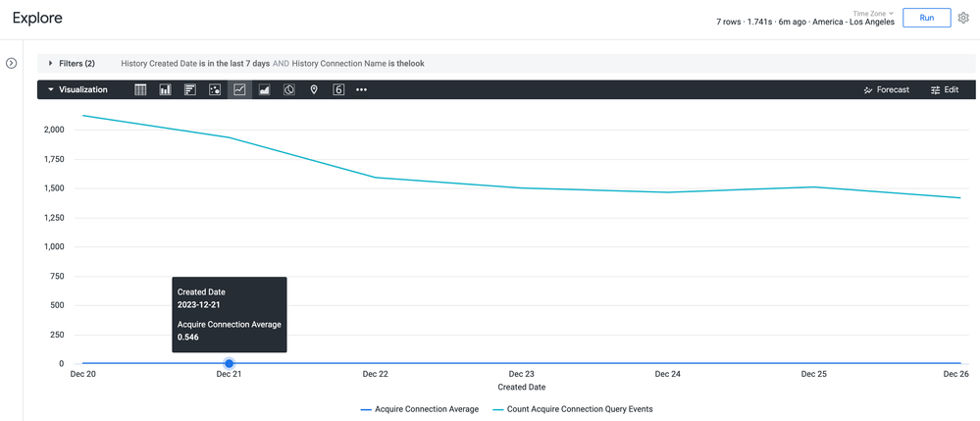
Task: Click the Created Date axis title
Action: coord(521,388)
